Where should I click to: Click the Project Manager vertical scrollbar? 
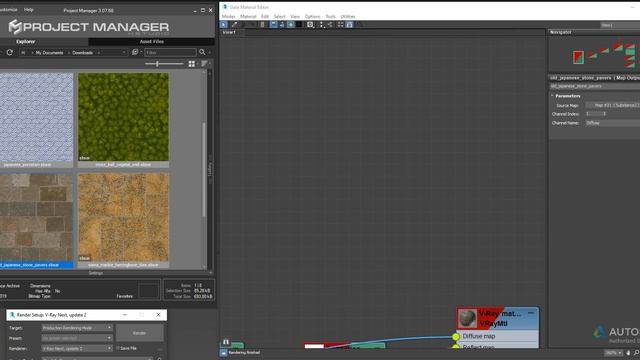point(204,169)
